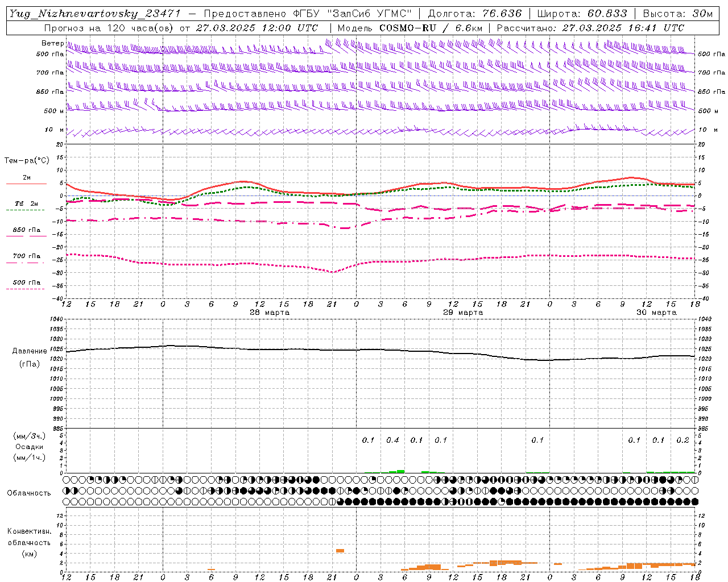The width and height of the screenshot is (728, 582).
Task: Click the isolated orange convective bar near 5 km
Action: point(340,550)
